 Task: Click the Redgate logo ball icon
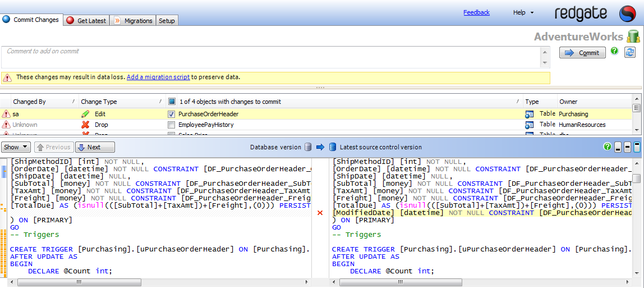click(x=628, y=14)
